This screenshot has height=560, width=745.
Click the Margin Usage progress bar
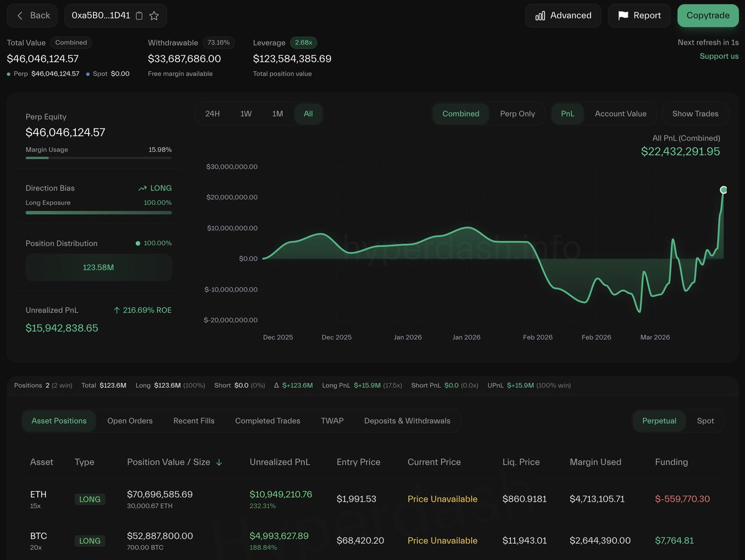click(98, 158)
